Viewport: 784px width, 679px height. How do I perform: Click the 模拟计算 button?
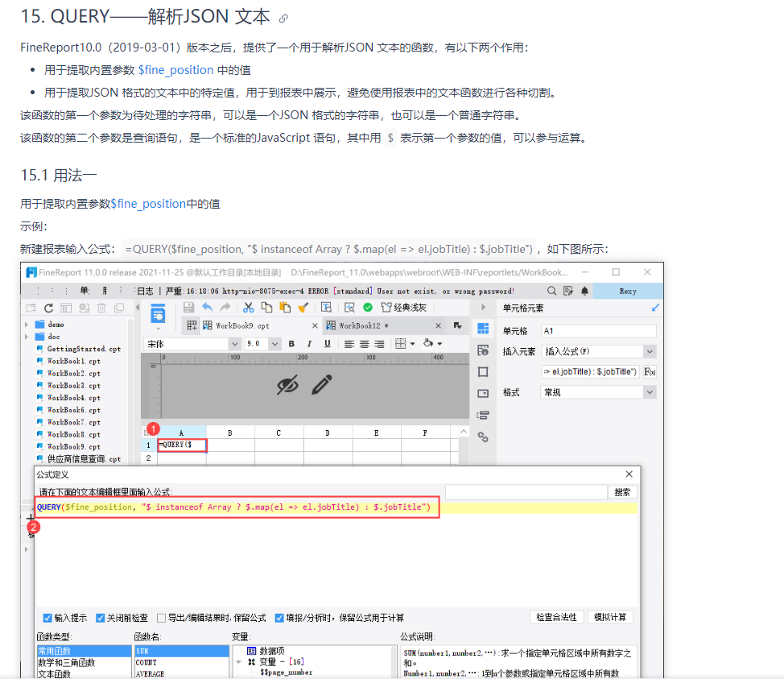pos(610,618)
